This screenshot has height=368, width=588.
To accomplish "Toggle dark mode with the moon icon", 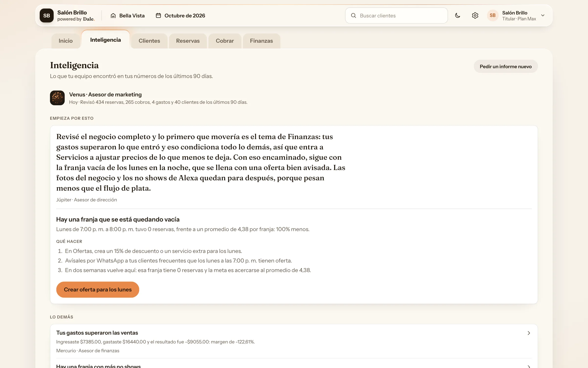I will click(x=457, y=15).
